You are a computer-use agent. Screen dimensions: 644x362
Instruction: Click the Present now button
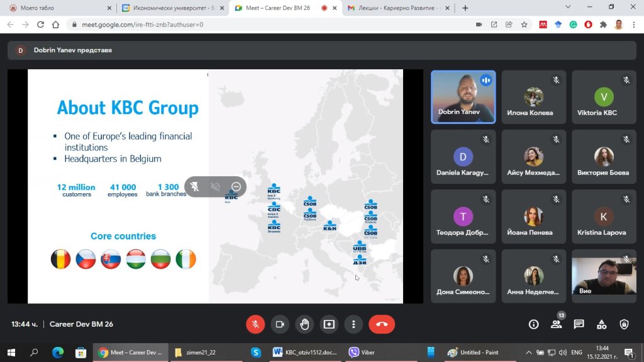tap(329, 324)
